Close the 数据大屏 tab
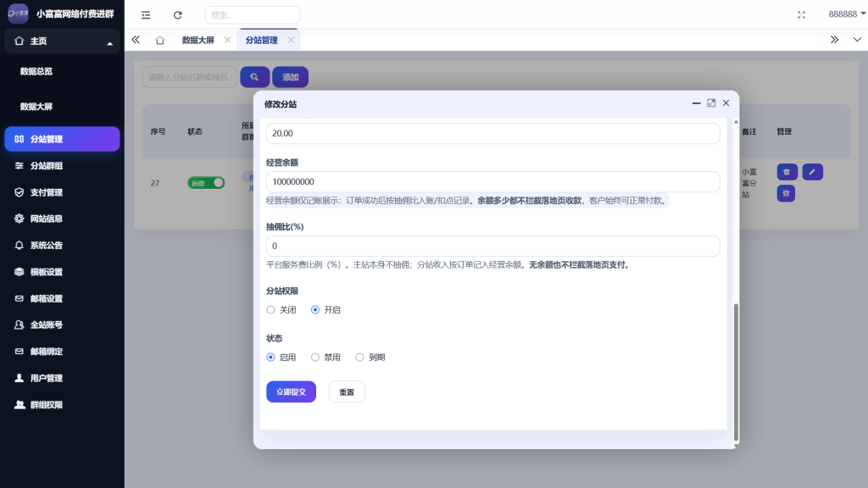 pos(227,40)
